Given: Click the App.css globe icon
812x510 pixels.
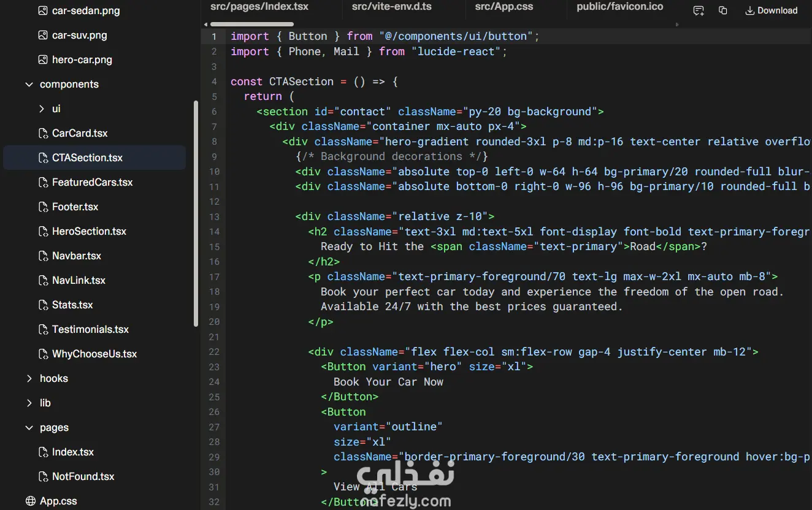Looking at the screenshot, I should click(31, 501).
